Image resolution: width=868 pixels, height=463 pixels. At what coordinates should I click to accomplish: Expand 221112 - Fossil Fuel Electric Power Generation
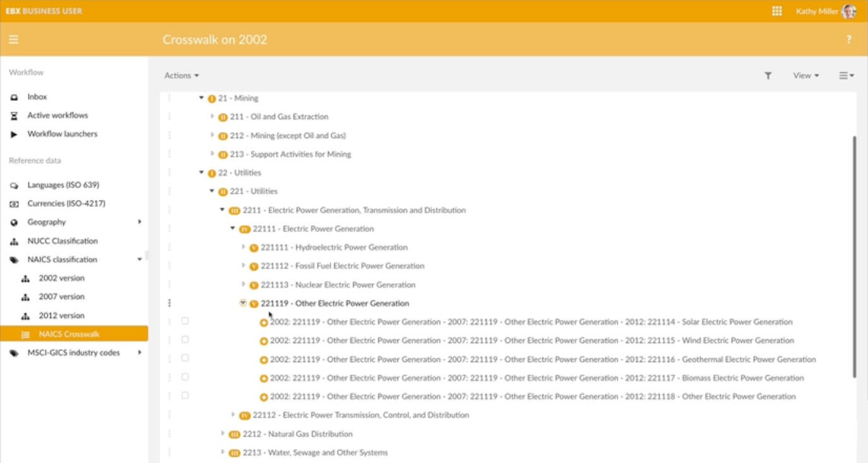(x=243, y=266)
